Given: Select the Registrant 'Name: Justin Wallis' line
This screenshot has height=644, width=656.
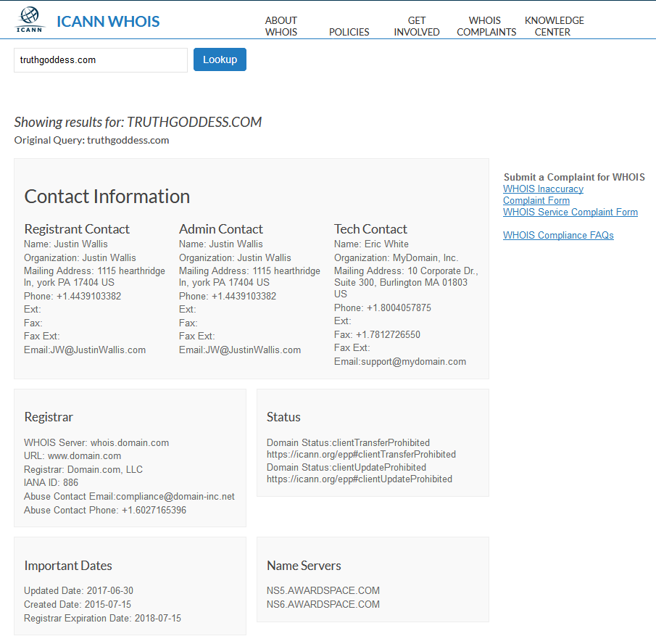Looking at the screenshot, I should pyautogui.click(x=66, y=244).
